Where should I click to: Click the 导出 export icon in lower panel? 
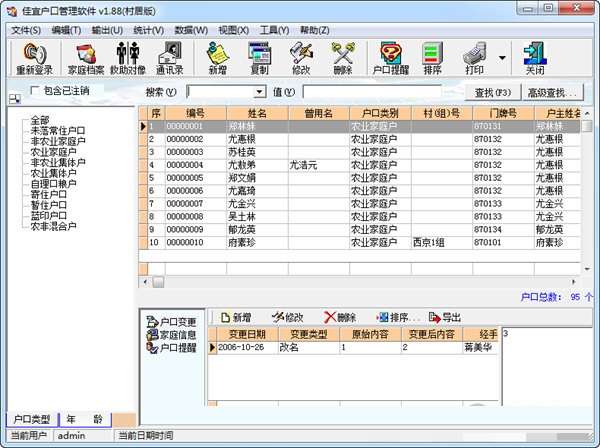[x=445, y=317]
